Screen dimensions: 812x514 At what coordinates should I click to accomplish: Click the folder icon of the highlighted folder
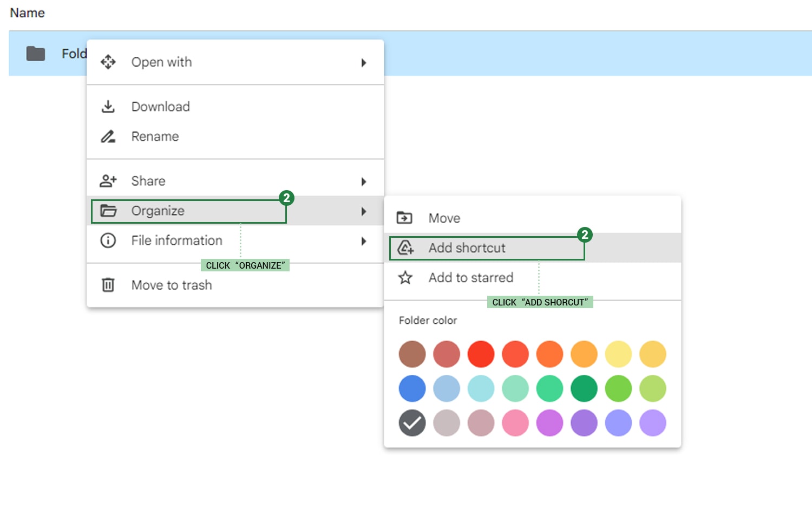[35, 53]
